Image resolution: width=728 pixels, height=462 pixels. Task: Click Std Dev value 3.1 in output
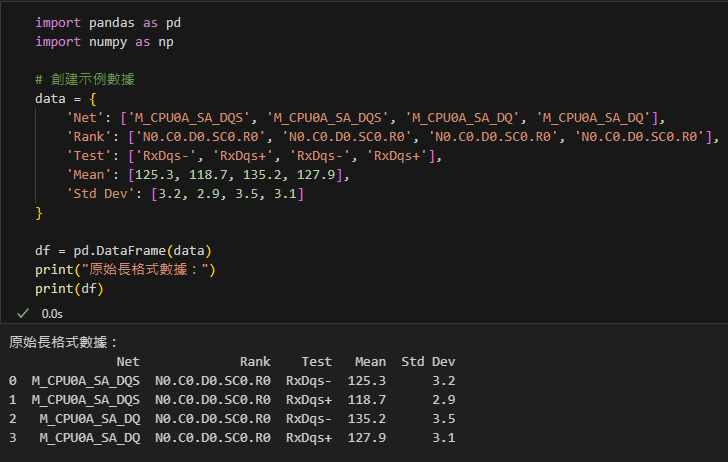pos(444,438)
